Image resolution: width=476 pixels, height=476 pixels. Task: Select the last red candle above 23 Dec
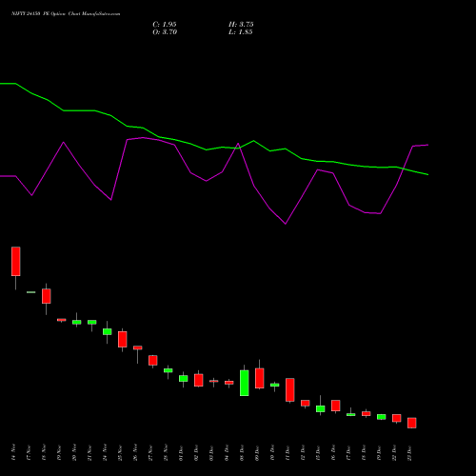coord(412,423)
